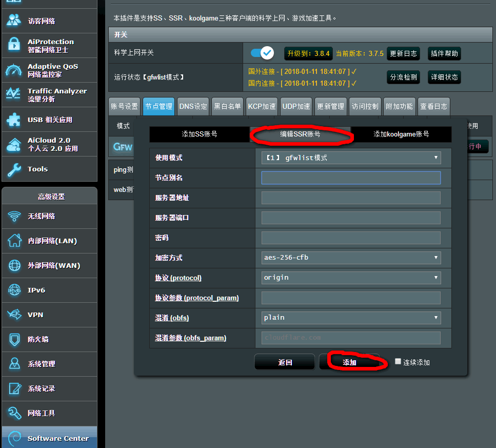Click the 服务器地址 input field
Image resolution: width=496 pixels, height=448 pixels.
tap(351, 198)
